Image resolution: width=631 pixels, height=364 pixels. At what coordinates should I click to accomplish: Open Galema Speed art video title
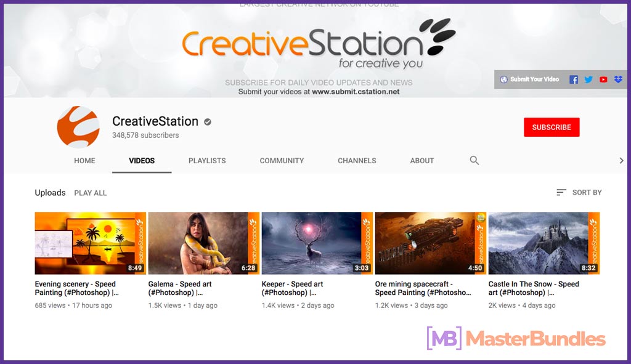(x=180, y=288)
